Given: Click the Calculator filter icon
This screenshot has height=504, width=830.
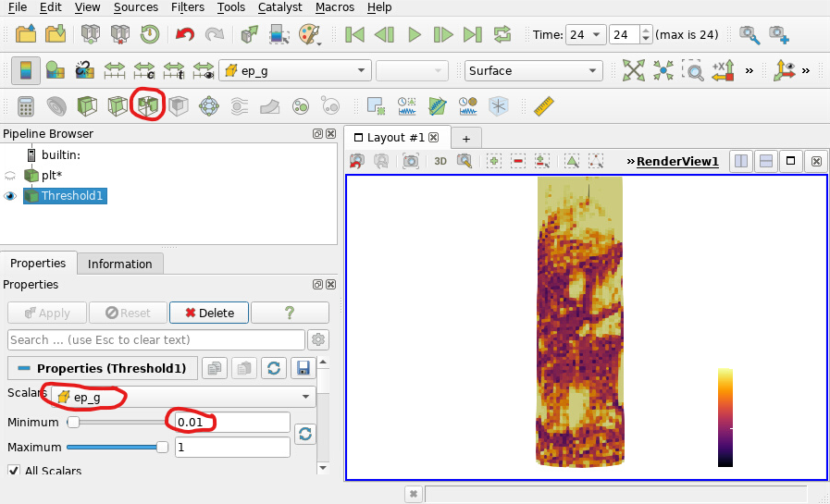Looking at the screenshot, I should (25, 106).
